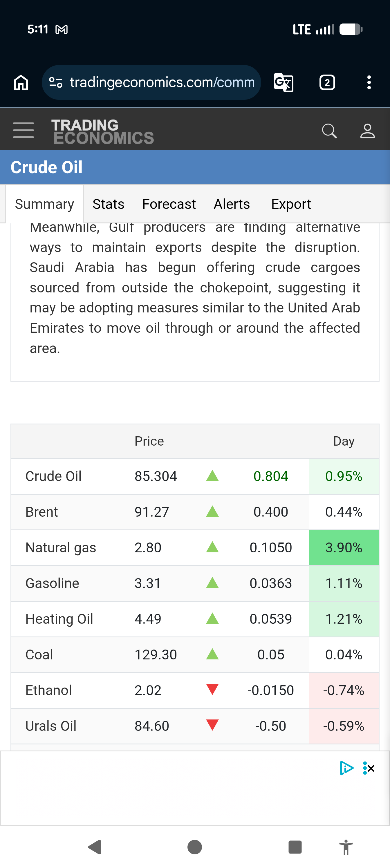Tap the Android back navigation button

(x=95, y=847)
